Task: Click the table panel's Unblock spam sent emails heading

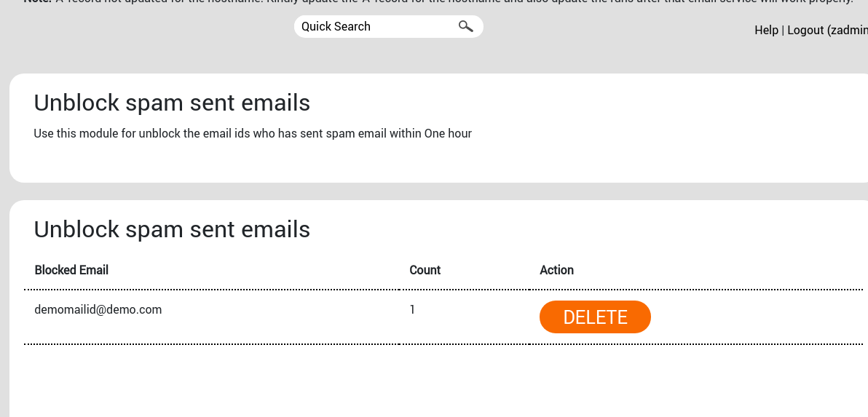Action: (172, 229)
